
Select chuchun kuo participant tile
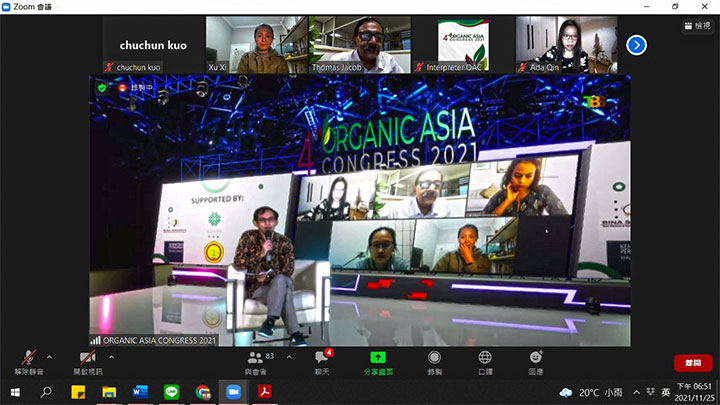[x=153, y=45]
